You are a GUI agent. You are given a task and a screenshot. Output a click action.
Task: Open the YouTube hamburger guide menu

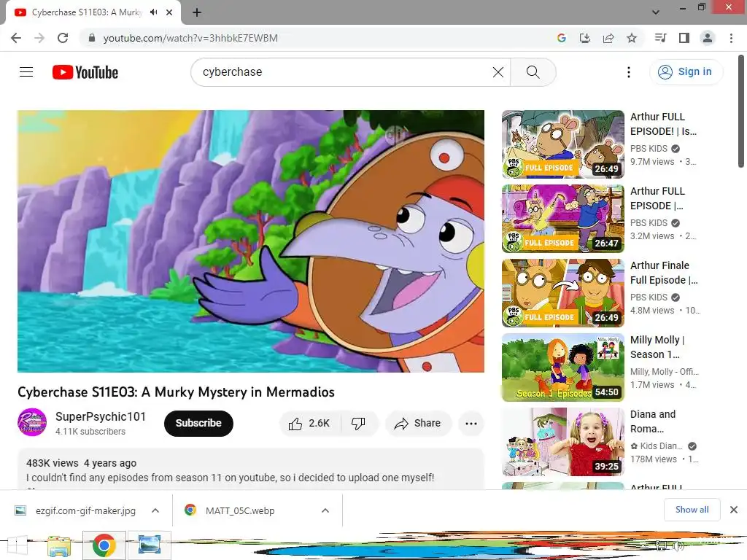26,72
